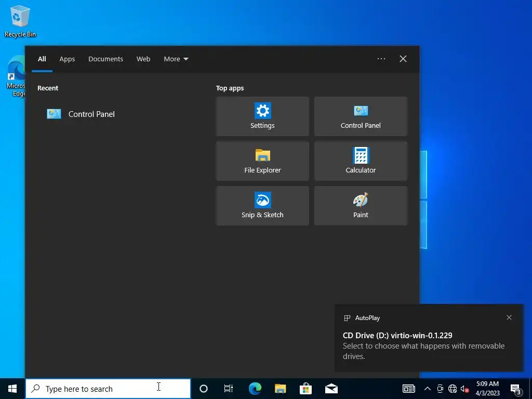The image size is (532, 399).
Task: Open the clock showing 5:09 AM
Action: 487,389
